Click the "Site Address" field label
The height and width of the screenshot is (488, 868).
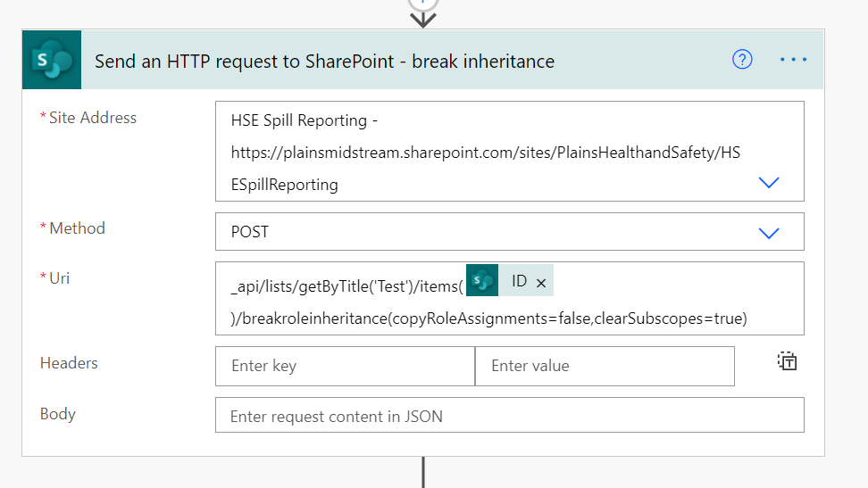[x=93, y=118]
